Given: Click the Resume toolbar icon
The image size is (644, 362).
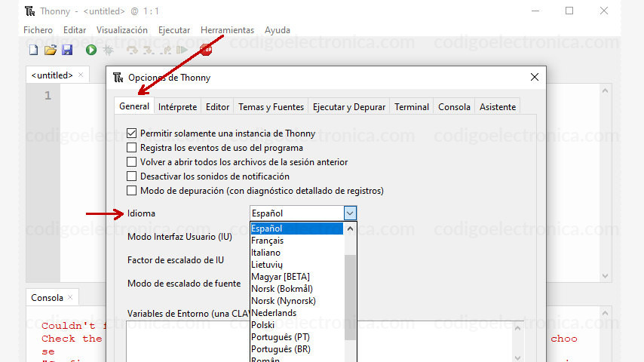Looking at the screenshot, I should click(x=182, y=50).
